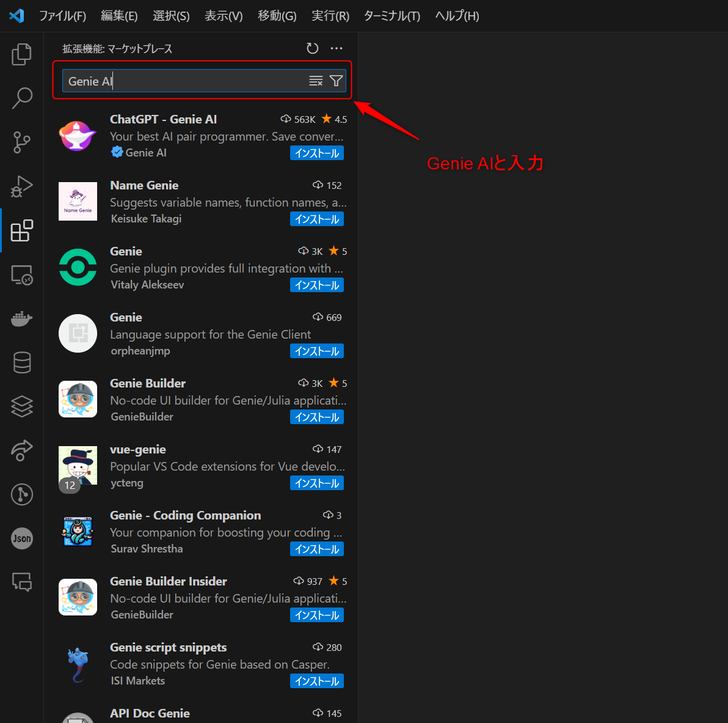The image size is (728, 723).
Task: Open the Search view in activity bar
Action: pos(21,98)
